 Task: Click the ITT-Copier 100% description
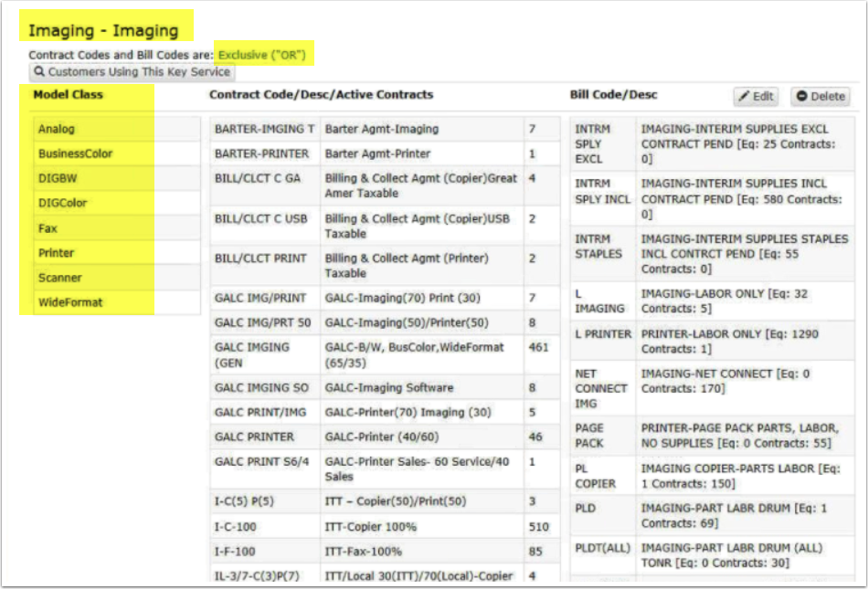point(370,527)
